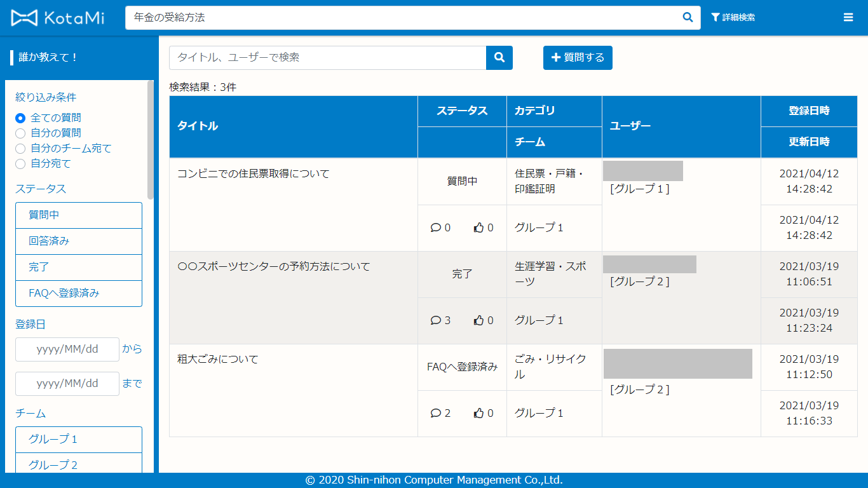Click the 登録日 from date field
Viewport: 868px width, 488px height.
[x=67, y=349]
